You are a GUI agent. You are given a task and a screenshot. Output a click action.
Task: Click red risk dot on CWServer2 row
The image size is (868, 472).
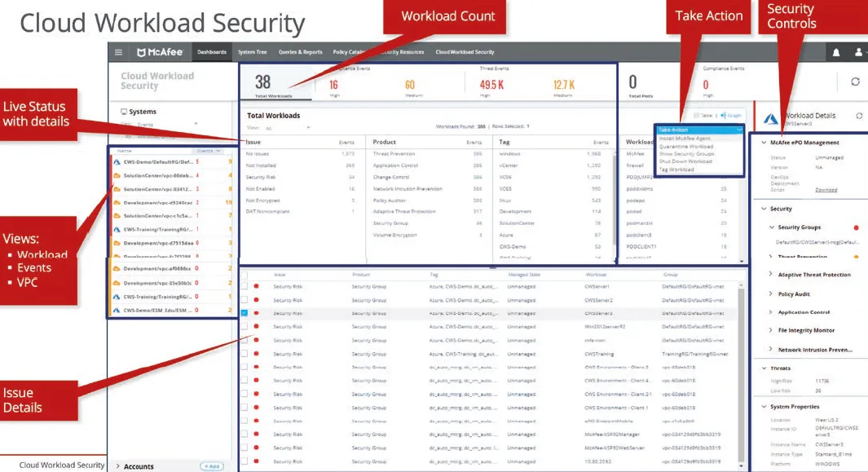point(256,300)
